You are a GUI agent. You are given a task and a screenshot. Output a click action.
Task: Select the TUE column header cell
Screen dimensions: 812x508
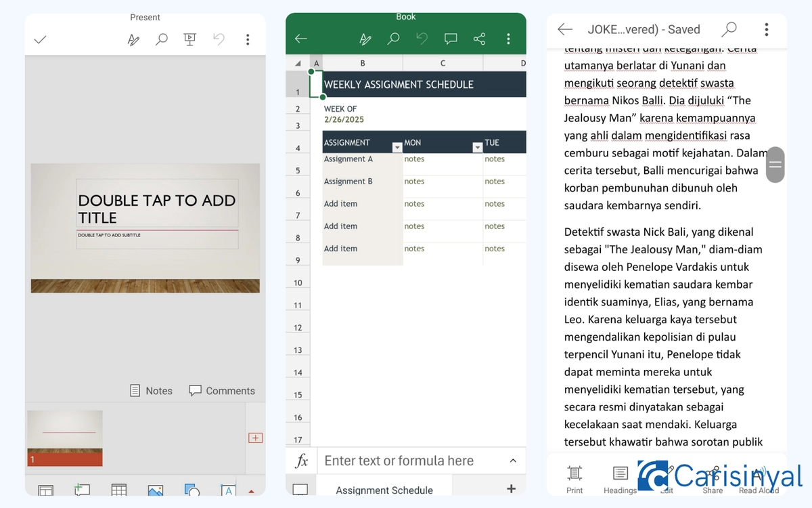pyautogui.click(x=504, y=142)
